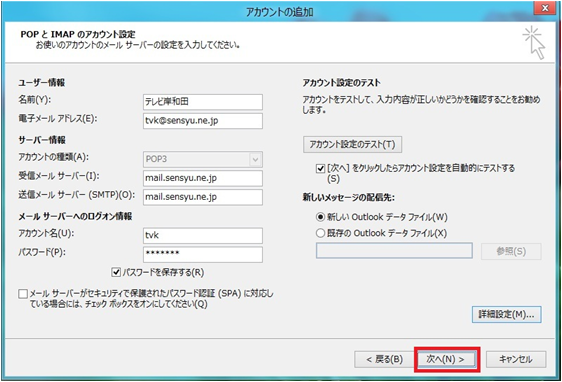The image size is (562, 382).
Task: Click the 名前 input field
Action: (x=203, y=102)
